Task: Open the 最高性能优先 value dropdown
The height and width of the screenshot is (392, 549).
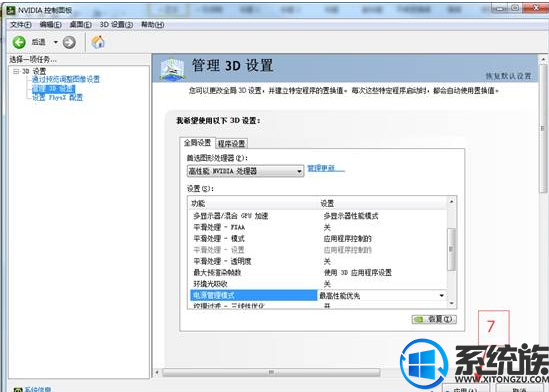Action: coord(442,295)
